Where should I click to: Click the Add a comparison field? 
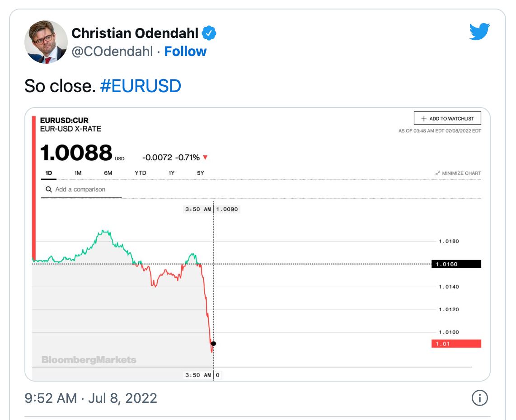(x=81, y=189)
